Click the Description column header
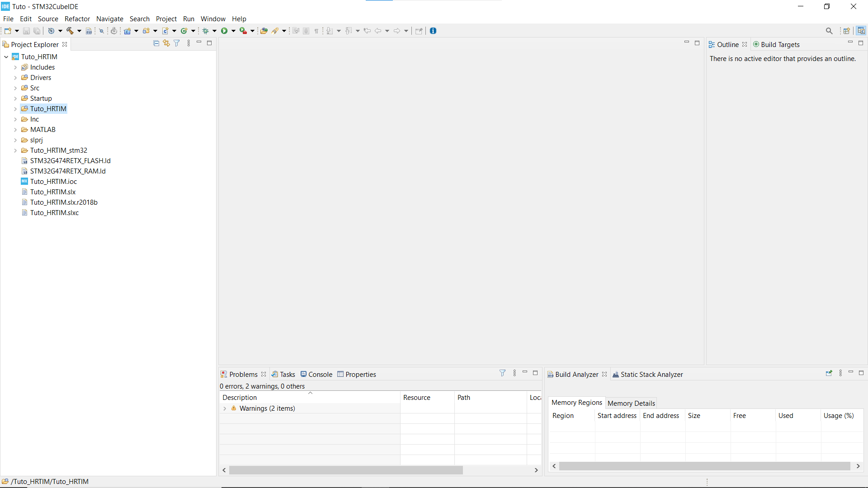Screen dimensions: 868x488 [x=310, y=397]
